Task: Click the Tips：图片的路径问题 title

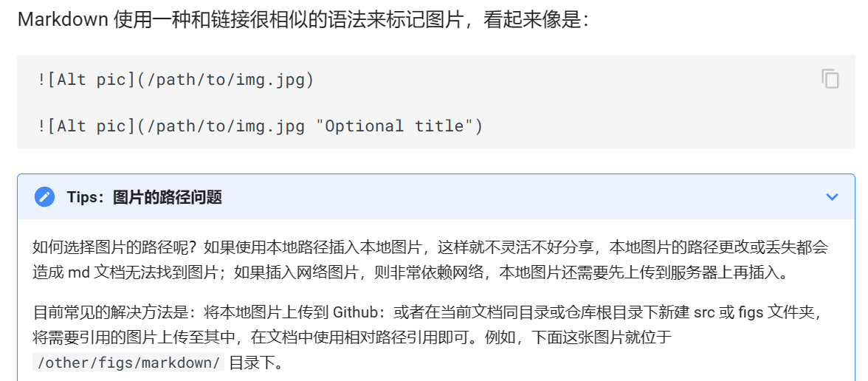Action: tap(145, 197)
